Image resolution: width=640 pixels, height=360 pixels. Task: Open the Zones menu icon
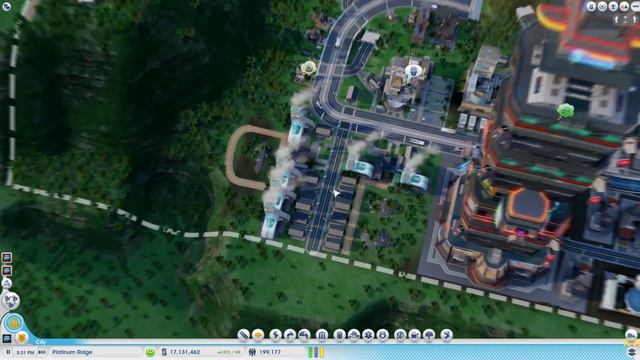pos(258,335)
